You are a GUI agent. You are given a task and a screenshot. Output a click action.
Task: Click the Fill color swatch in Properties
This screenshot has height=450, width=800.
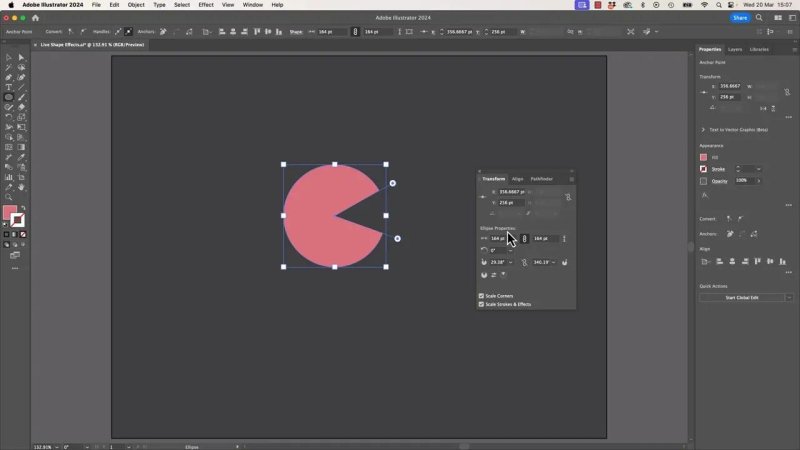point(704,157)
